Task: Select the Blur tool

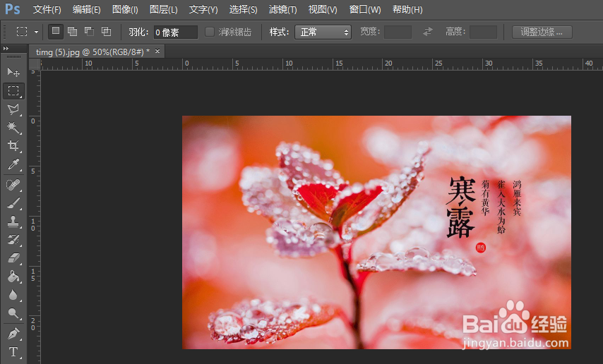Action: coord(13,295)
